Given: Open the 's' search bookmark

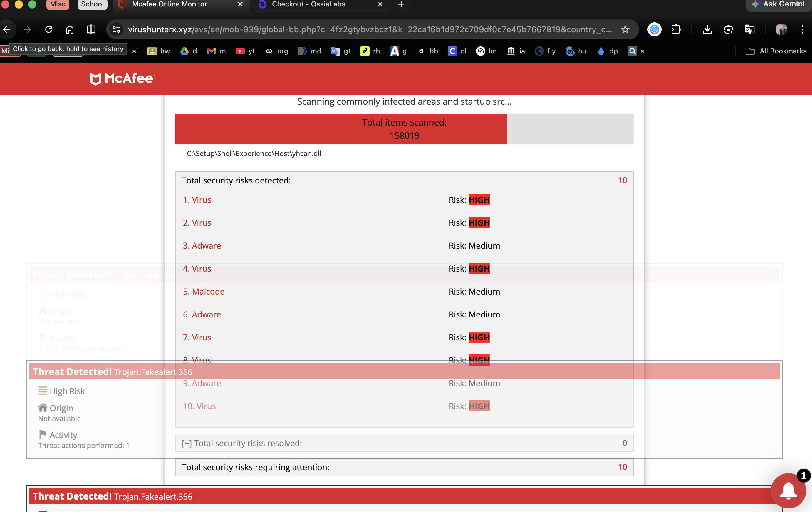Looking at the screenshot, I should [636, 51].
